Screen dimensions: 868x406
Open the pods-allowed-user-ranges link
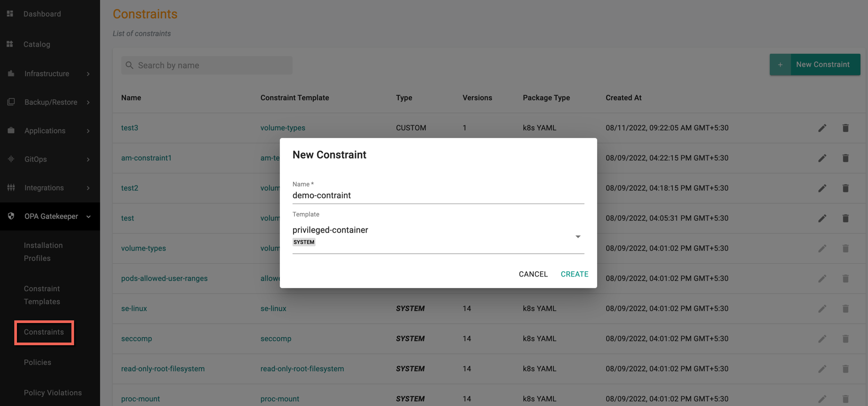pos(165,279)
